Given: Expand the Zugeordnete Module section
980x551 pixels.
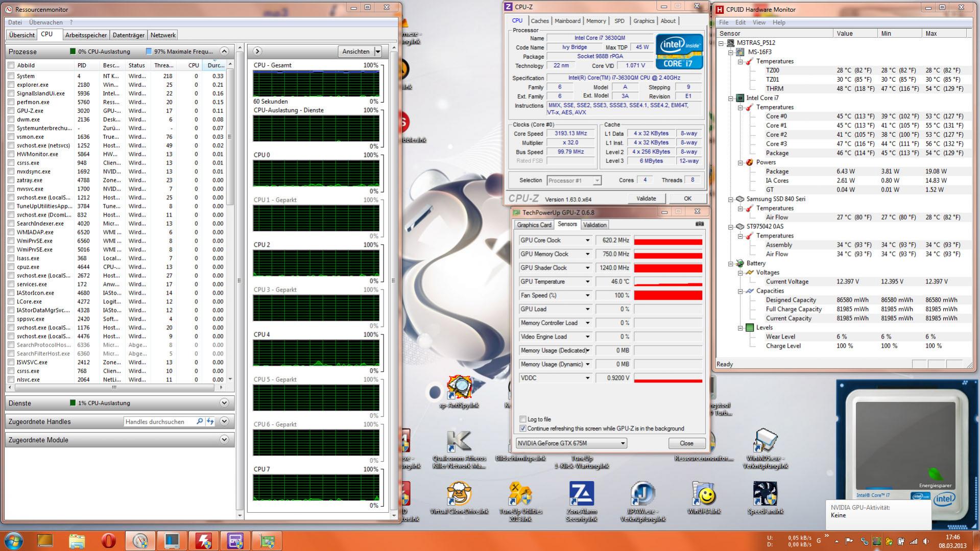Looking at the screenshot, I should [224, 440].
